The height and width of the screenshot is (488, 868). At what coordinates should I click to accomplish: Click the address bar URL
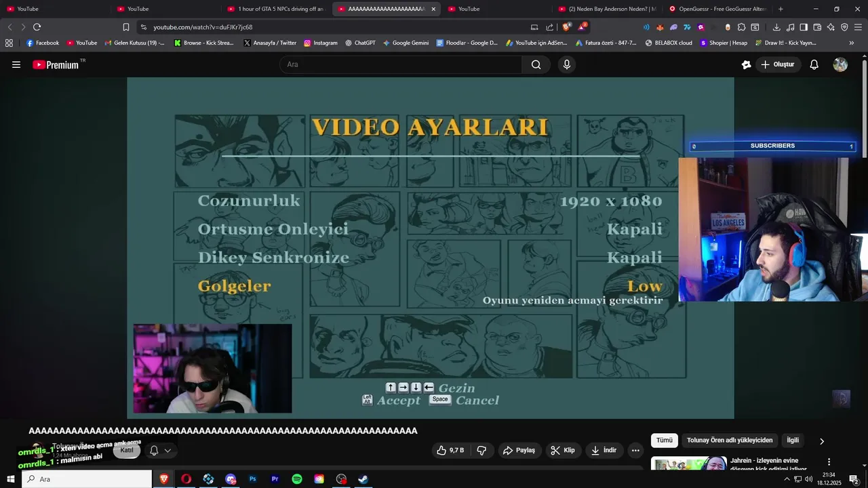point(203,27)
